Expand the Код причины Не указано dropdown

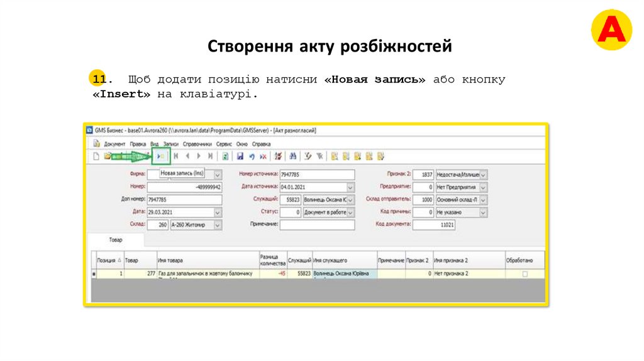484,213
